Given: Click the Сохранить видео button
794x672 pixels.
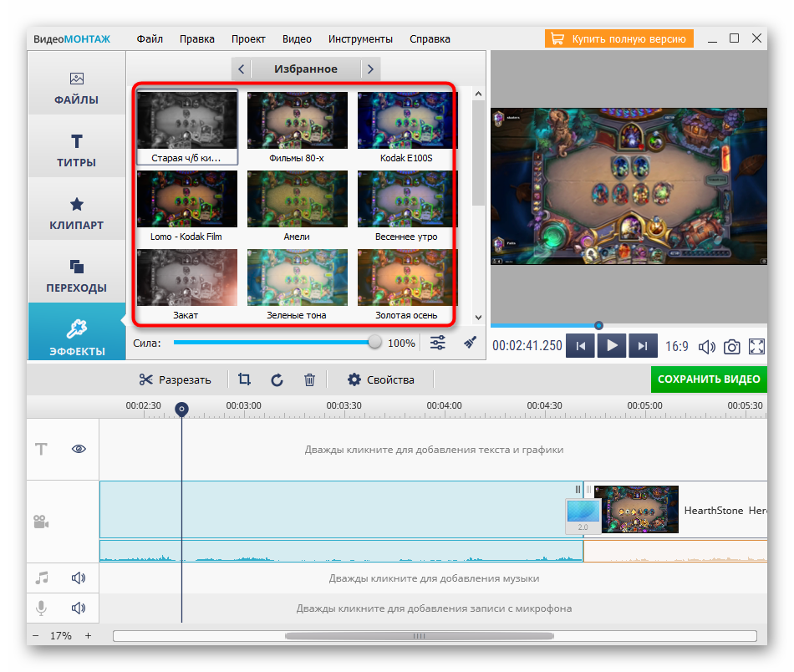Looking at the screenshot, I should 709,379.
